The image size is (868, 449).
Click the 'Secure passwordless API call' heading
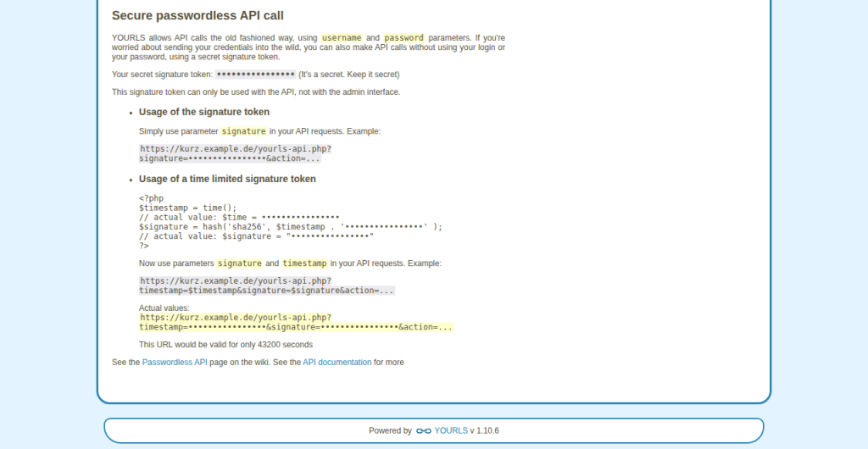198,15
